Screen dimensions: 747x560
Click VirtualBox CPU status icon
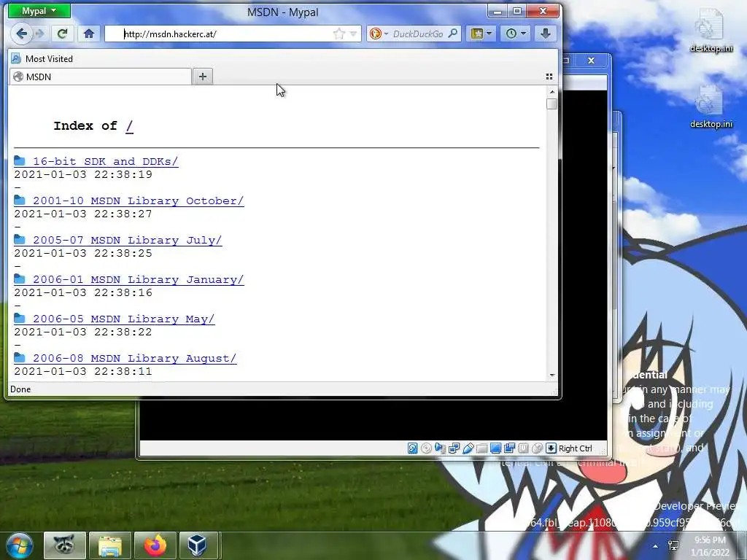(523, 448)
